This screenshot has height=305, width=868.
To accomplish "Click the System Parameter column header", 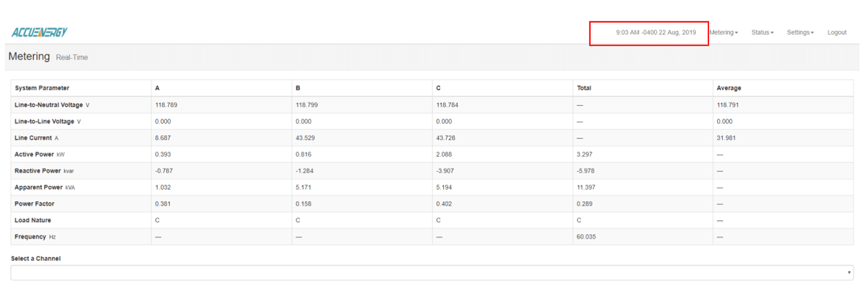I will click(42, 88).
